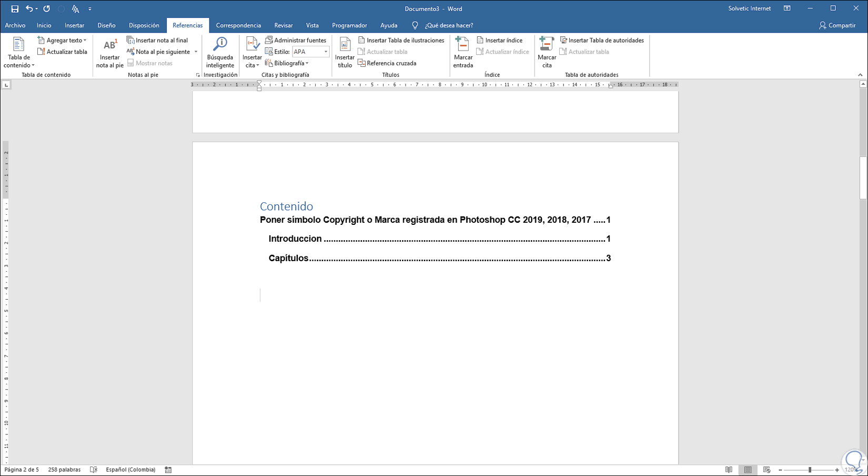Click the scroll up arrow of vertical scrollbar
The image size is (868, 476).
click(863, 84)
